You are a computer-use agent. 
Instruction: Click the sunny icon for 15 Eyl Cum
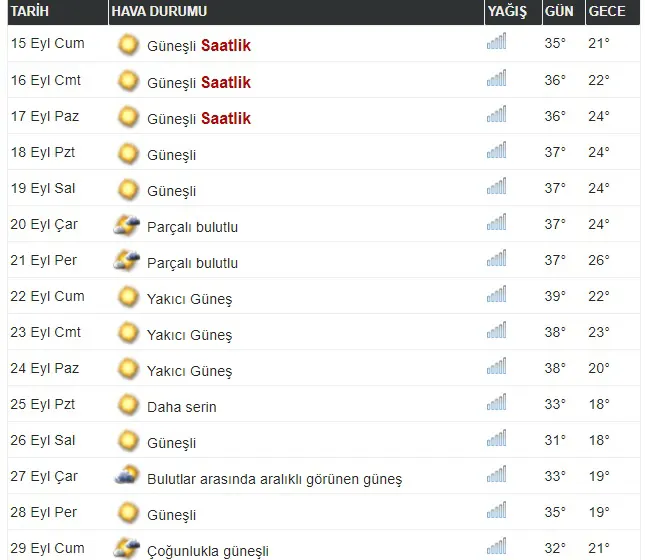click(127, 45)
